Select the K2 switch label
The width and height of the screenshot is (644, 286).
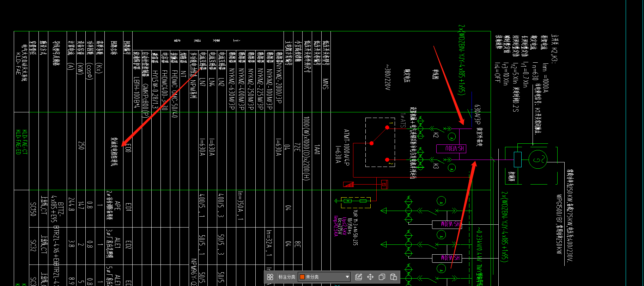[436, 135]
